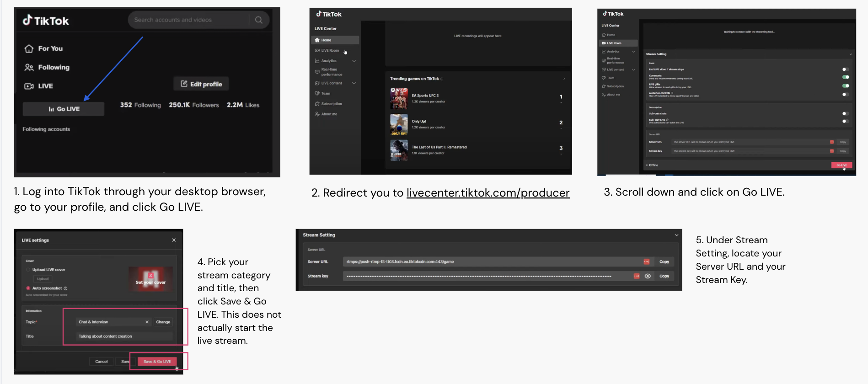
Task: Enable the Audience controls switch
Action: coord(846,94)
